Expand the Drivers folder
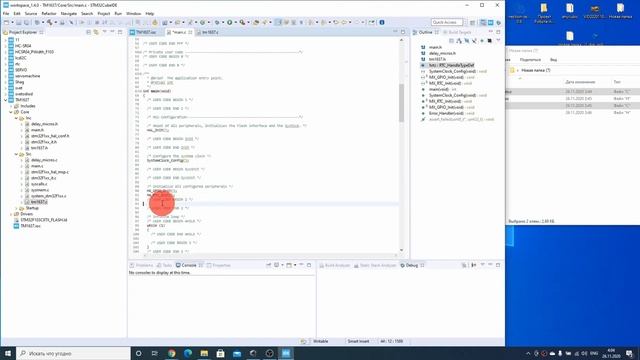The width and height of the screenshot is (640, 360). 11,214
